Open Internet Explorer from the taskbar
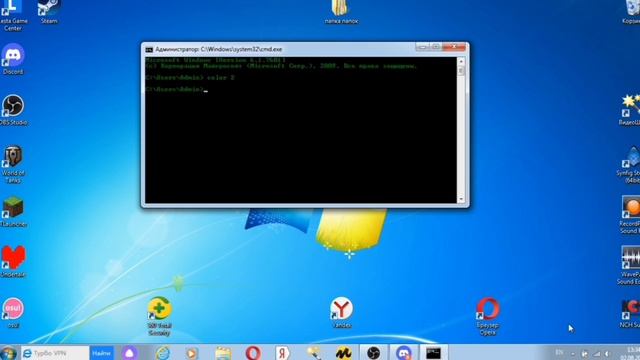The image size is (640, 360). [162, 353]
